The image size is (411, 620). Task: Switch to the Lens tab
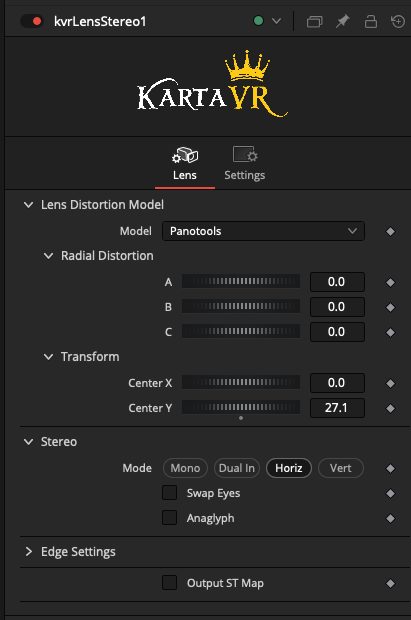(x=185, y=164)
